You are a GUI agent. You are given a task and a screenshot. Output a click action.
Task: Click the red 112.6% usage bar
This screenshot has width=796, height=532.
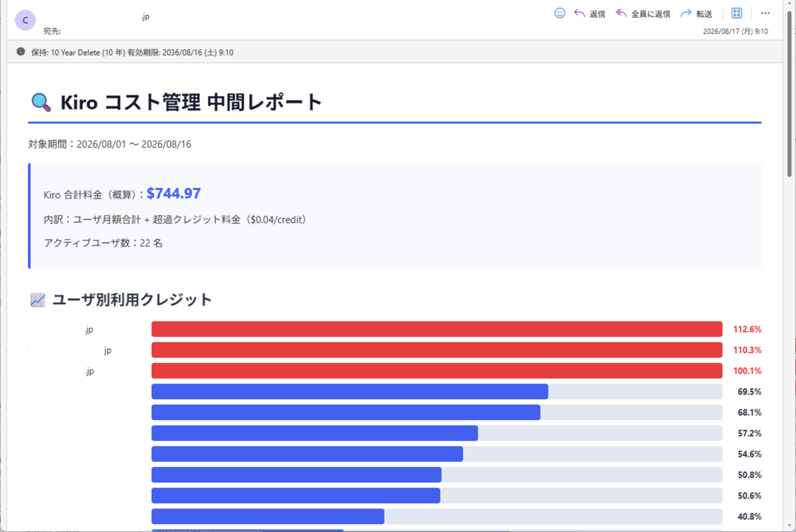coord(437,329)
